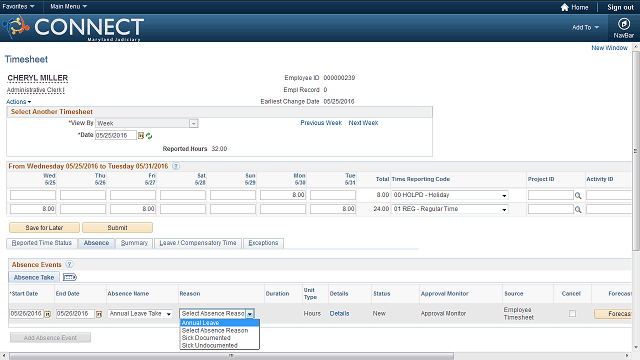
Task: Click Regular Time row Friday 5/27 hours field
Action: click(133, 209)
